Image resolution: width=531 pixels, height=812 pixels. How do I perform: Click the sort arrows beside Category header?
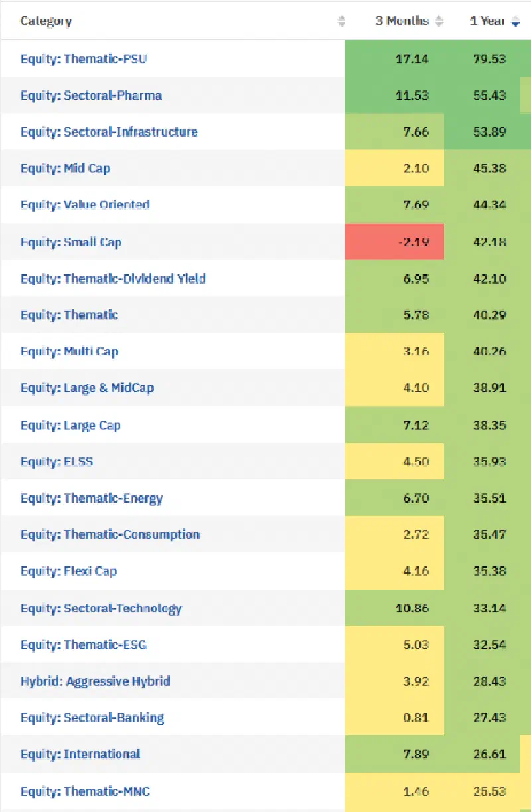pyautogui.click(x=341, y=21)
